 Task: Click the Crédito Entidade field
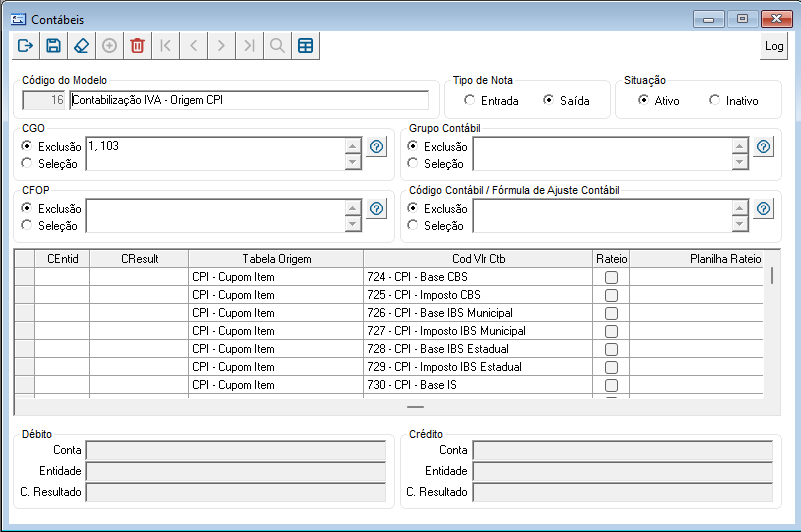622,471
